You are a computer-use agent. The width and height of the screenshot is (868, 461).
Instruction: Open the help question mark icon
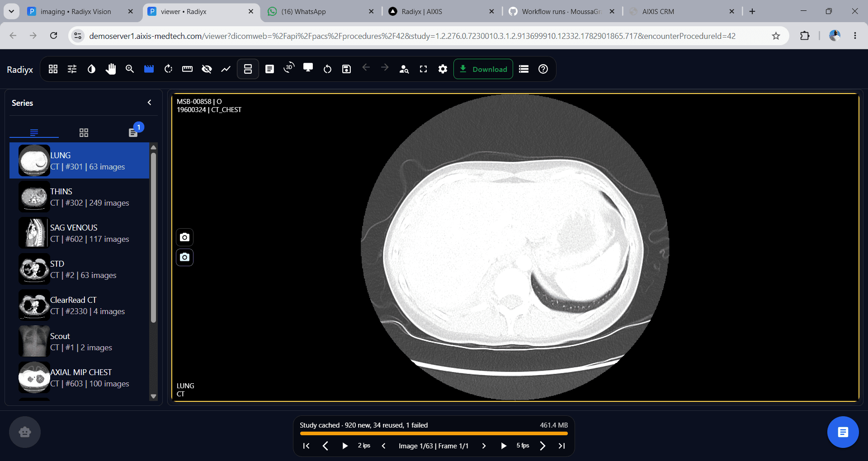tap(543, 69)
